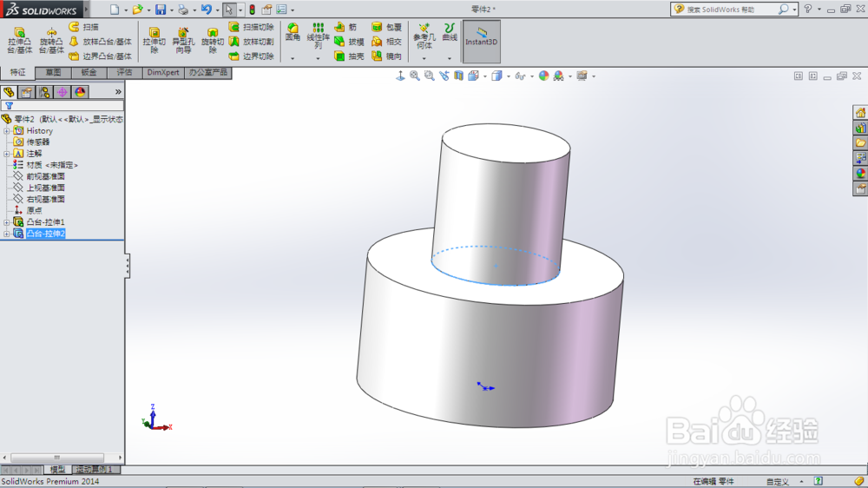868x488 pixels.
Task: Open Appearances color ball in right task pane
Action: pyautogui.click(x=860, y=174)
